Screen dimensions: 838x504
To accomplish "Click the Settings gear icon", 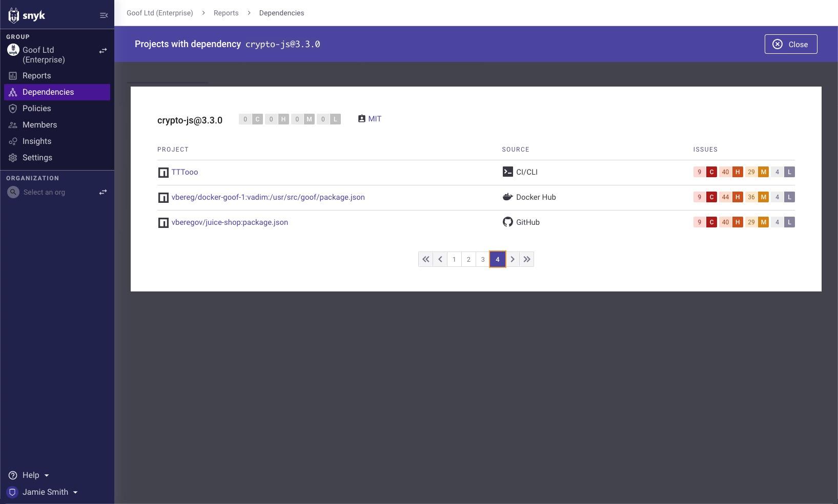I will click(13, 157).
